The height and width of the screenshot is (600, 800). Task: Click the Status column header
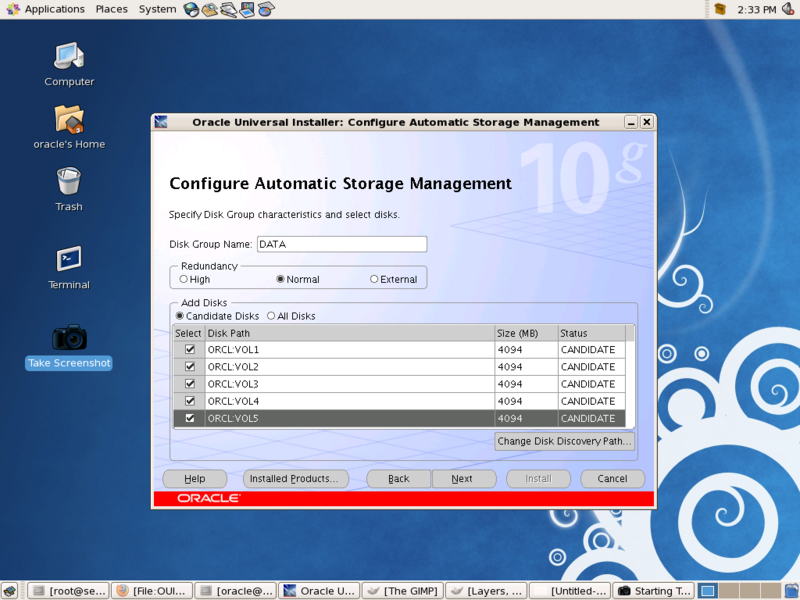(591, 333)
